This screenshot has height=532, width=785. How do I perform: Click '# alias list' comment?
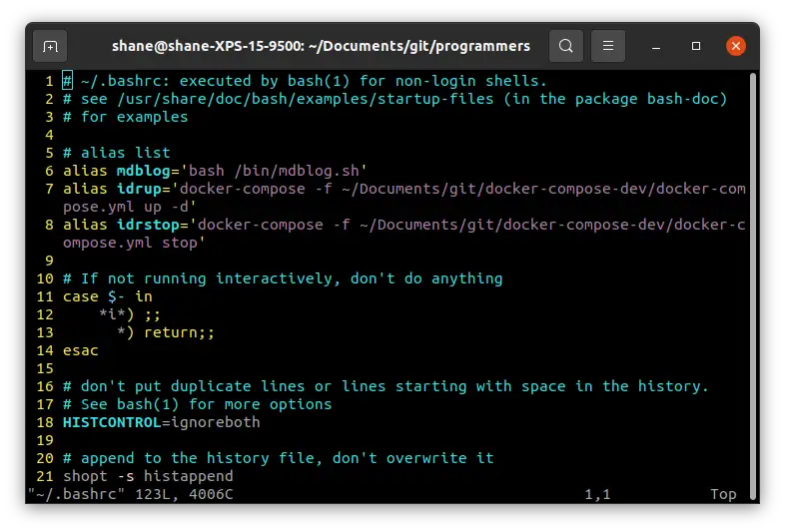click(116, 153)
